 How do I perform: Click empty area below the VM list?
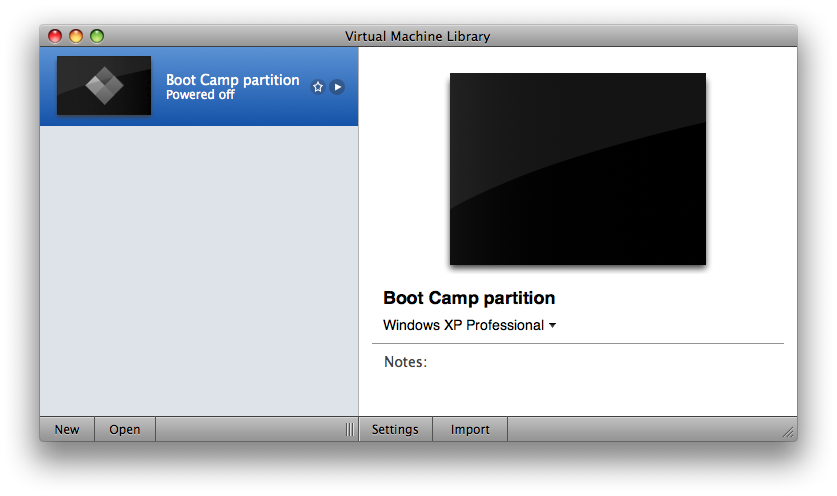[x=199, y=271]
